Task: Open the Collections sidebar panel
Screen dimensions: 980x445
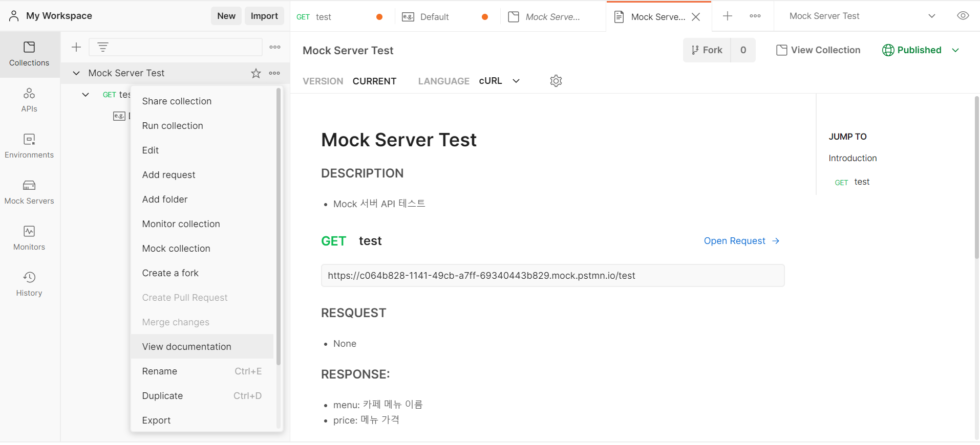Action: tap(29, 54)
